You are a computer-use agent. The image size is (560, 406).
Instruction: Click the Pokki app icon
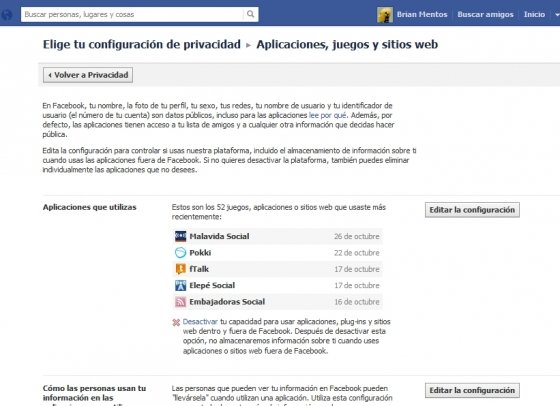click(180, 252)
